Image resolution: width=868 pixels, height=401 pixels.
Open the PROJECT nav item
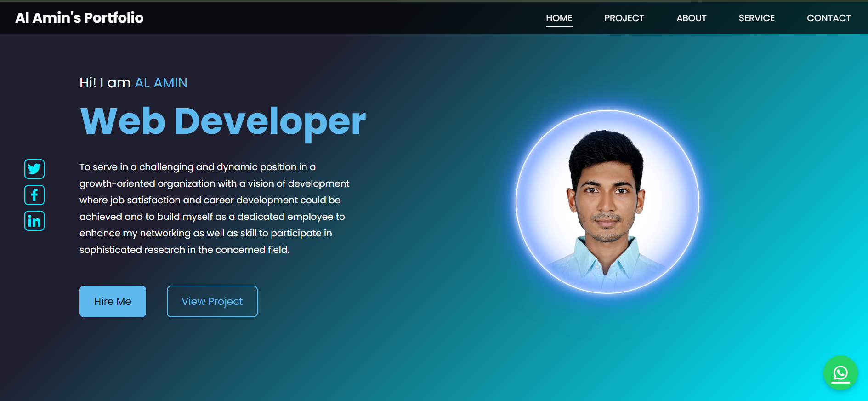tap(624, 18)
